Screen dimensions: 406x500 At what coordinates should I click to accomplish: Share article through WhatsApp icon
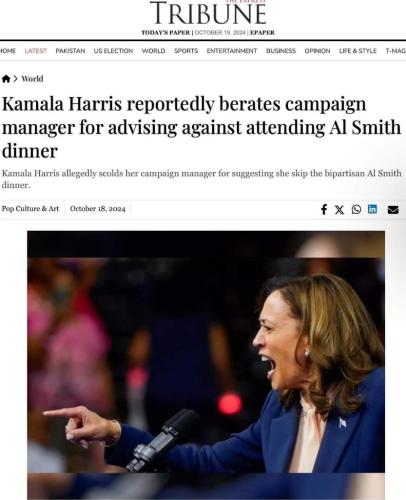coord(356,209)
